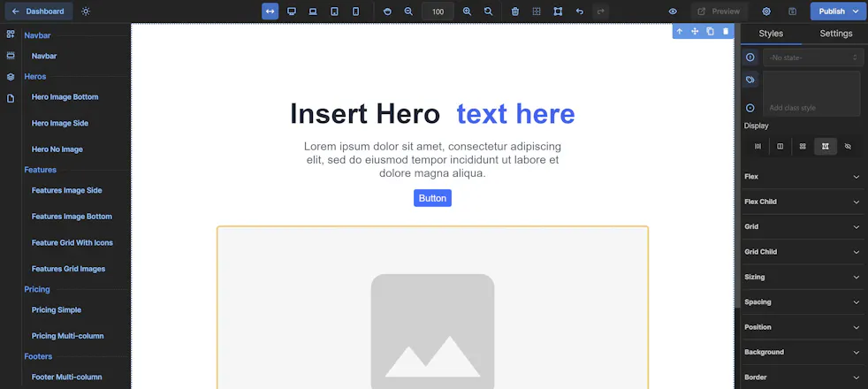This screenshot has height=389, width=868.
Task: Open the blocks panel sidebar icon
Action: (x=11, y=34)
